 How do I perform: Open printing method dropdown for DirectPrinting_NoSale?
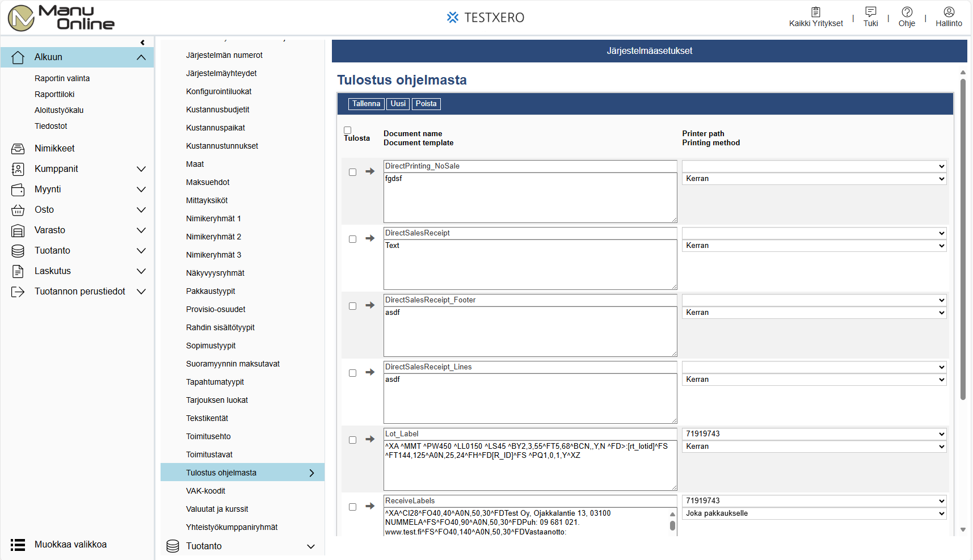click(x=814, y=179)
